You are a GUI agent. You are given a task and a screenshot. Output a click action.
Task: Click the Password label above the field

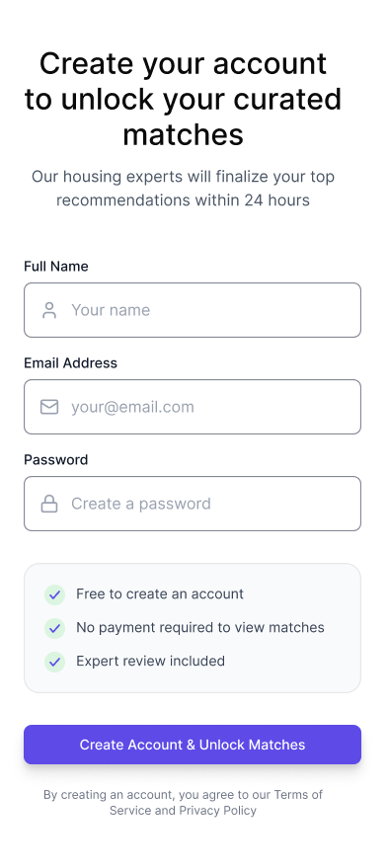coord(56,460)
